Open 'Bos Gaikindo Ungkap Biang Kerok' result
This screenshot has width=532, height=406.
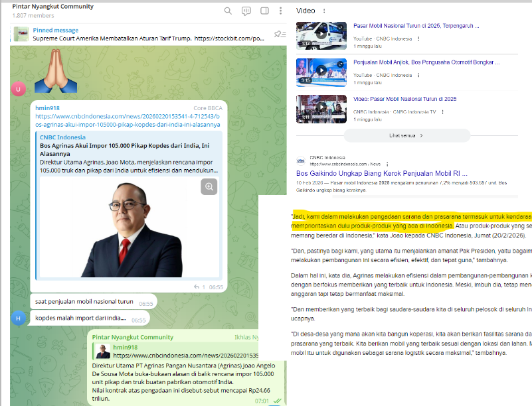pos(382,174)
